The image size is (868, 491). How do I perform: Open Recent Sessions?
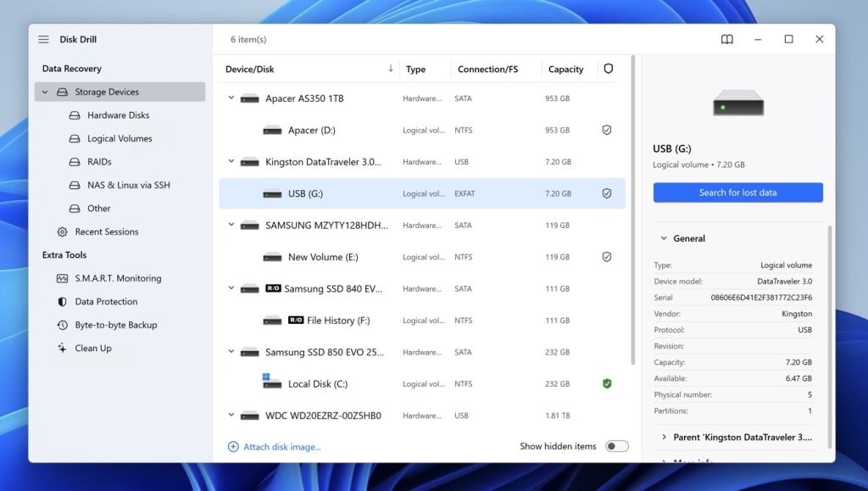106,232
